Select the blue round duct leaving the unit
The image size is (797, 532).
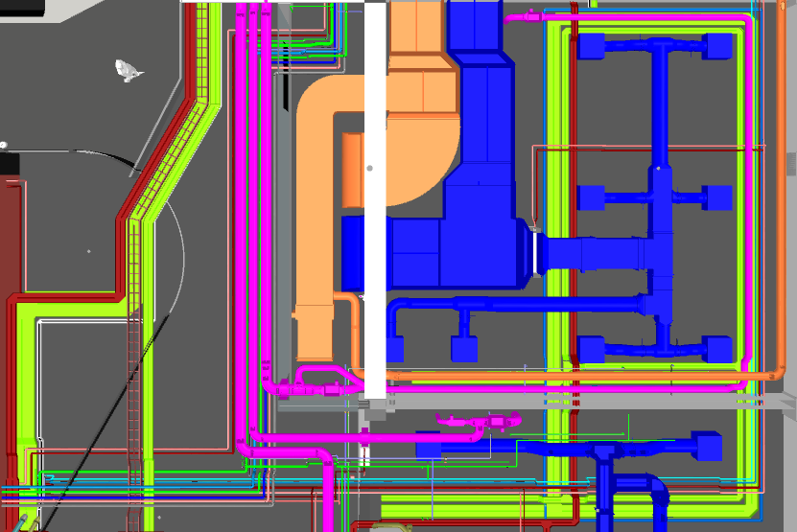(595, 254)
